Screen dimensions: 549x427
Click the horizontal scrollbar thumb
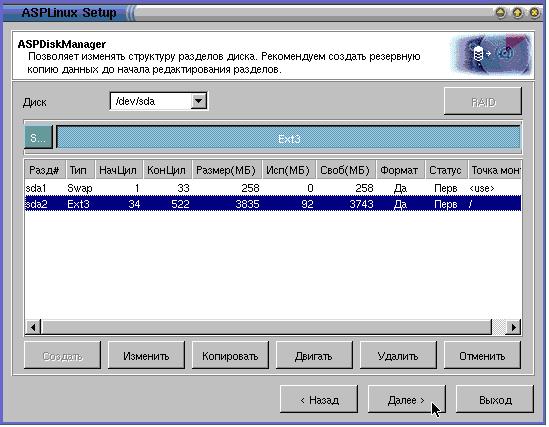click(266, 327)
